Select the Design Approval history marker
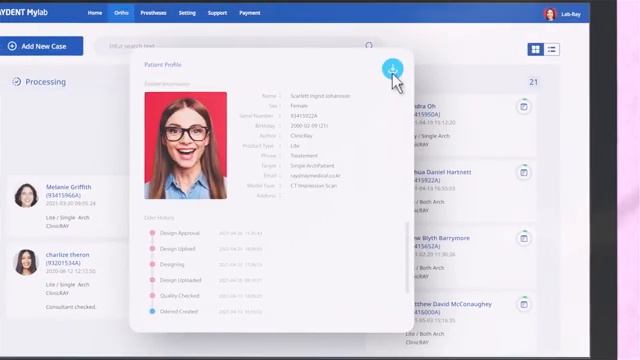This screenshot has width=640, height=360. 152,233
